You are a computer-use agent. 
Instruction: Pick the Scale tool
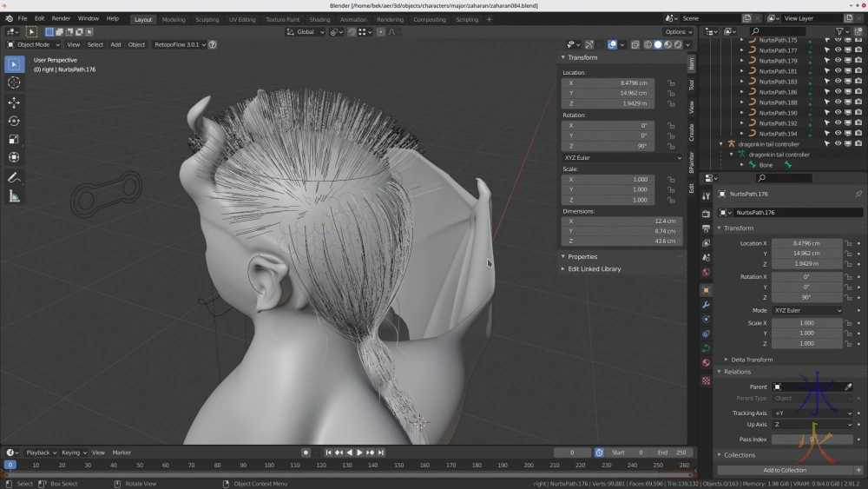point(14,139)
